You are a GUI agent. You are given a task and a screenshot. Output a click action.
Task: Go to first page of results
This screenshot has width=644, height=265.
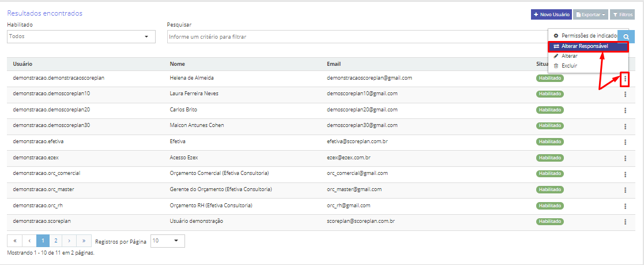tap(15, 241)
